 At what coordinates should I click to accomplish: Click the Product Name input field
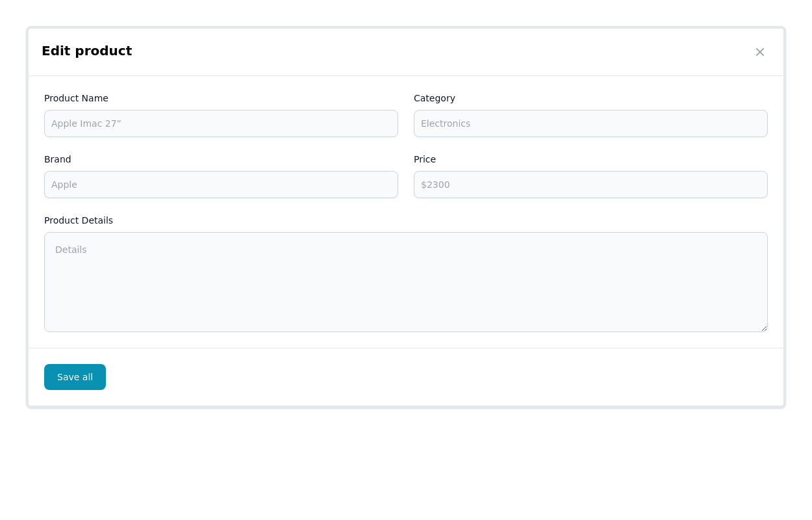pos(221,123)
